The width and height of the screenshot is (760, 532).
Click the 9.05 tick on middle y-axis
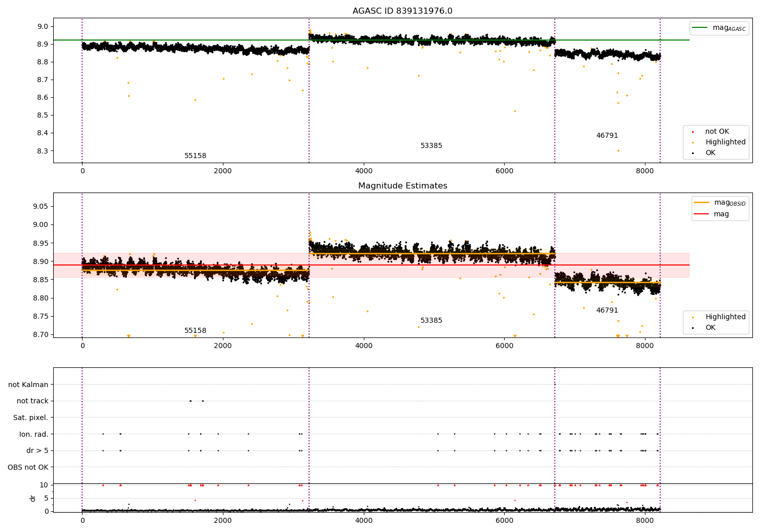pyautogui.click(x=41, y=207)
